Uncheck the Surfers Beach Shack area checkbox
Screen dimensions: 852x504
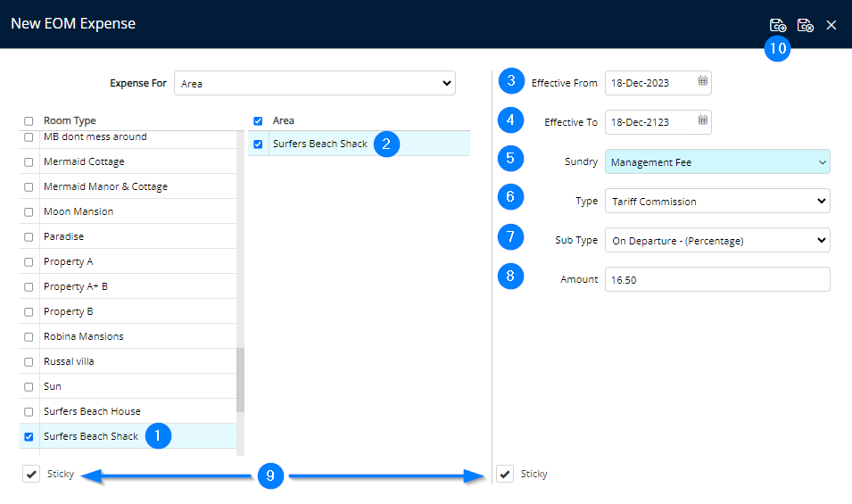(259, 144)
